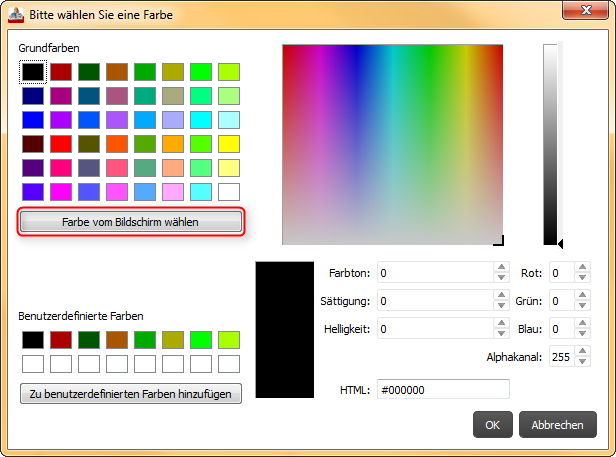Pick olive swatch in Benutzerdefinierte Farben
Viewport: 616px width, 457px height.
173,340
